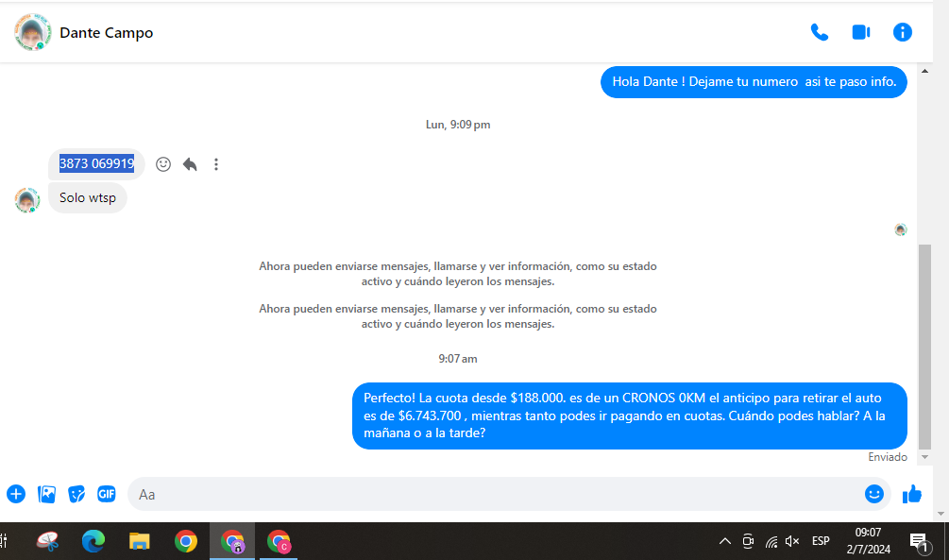949x560 pixels.
Task: Click the seen-by avatar indicator
Action: coord(901,229)
